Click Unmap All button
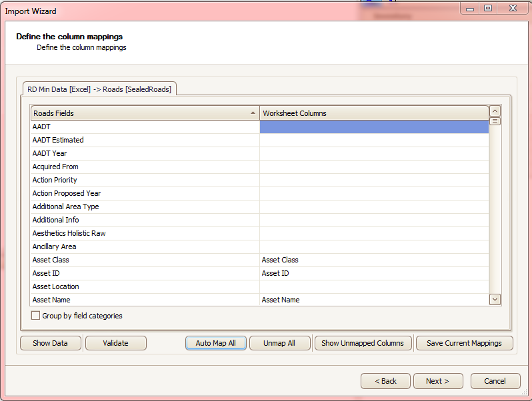Screen dimensions: 532x401 (x=279, y=343)
